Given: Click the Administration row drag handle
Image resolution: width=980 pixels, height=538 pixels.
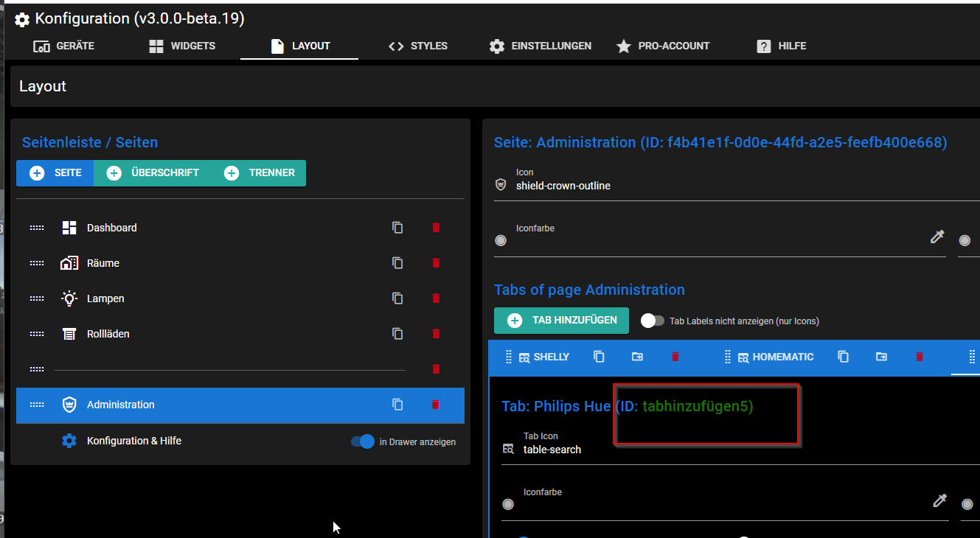Looking at the screenshot, I should point(37,405).
